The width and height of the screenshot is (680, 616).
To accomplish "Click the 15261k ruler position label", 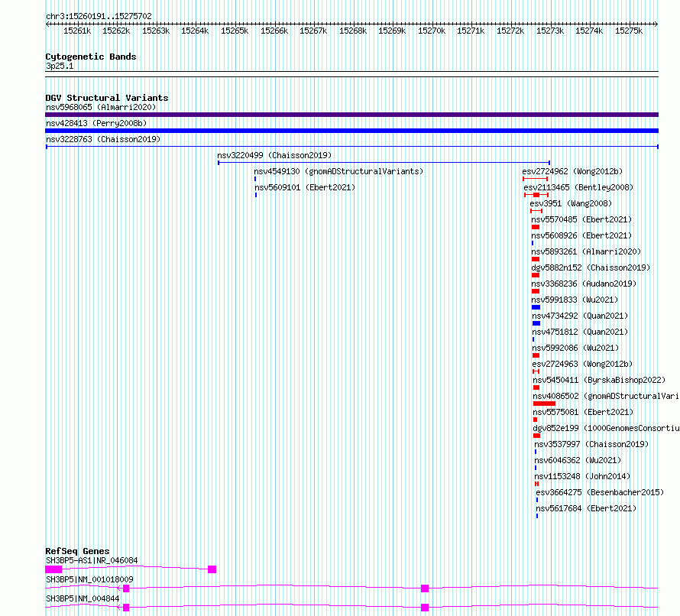I will pos(77,31).
